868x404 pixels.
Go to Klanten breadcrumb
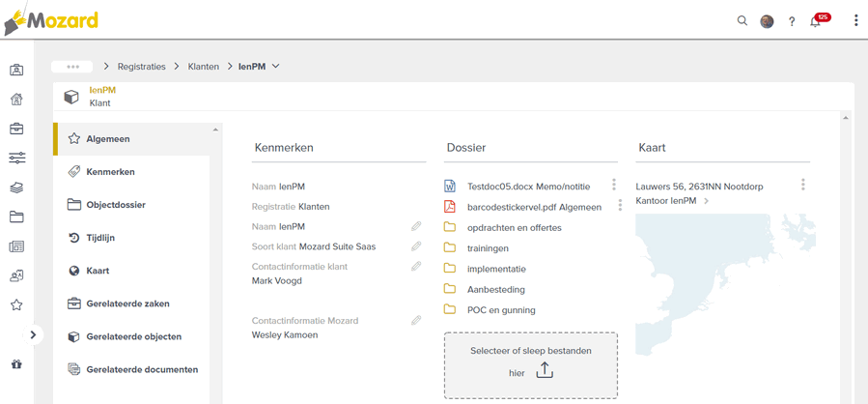tap(203, 67)
